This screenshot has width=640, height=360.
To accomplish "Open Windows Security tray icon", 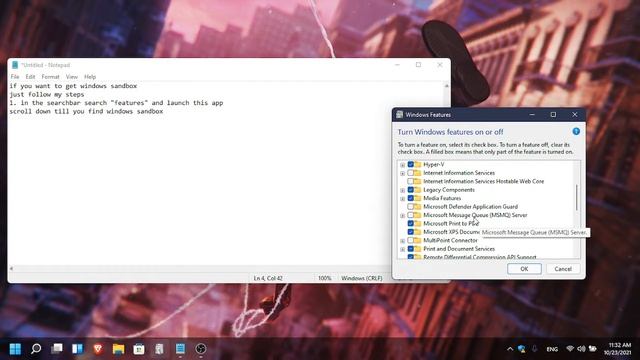I will point(522,349).
